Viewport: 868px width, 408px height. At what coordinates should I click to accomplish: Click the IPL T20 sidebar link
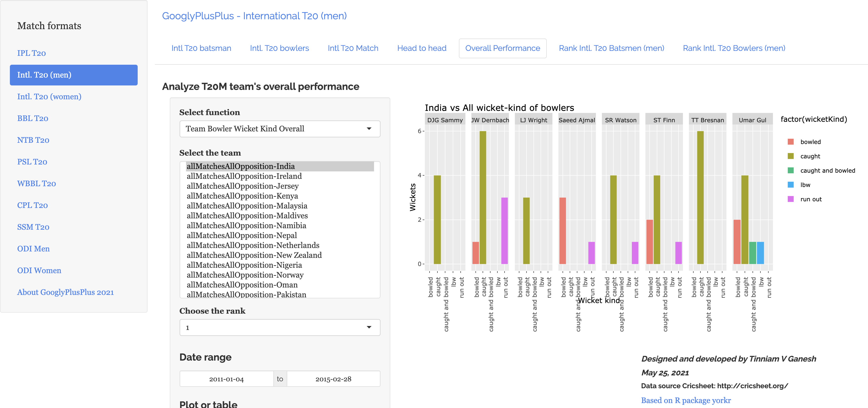pos(31,53)
